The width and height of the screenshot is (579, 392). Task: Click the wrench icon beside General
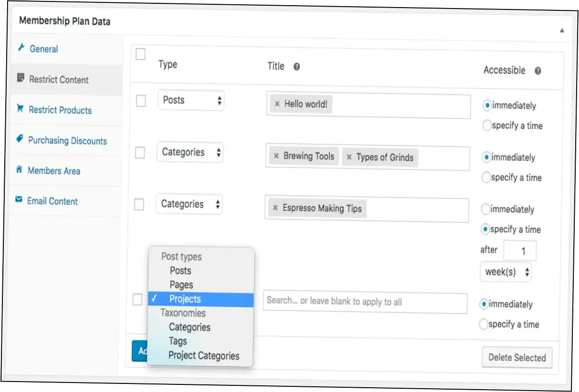tap(21, 48)
